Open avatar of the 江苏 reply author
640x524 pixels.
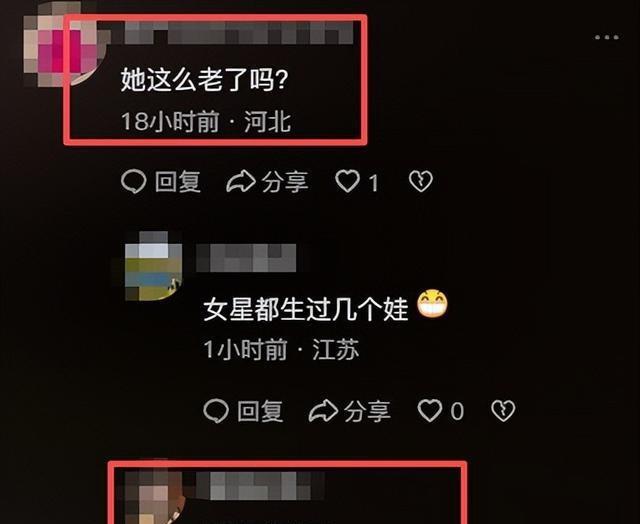[153, 266]
